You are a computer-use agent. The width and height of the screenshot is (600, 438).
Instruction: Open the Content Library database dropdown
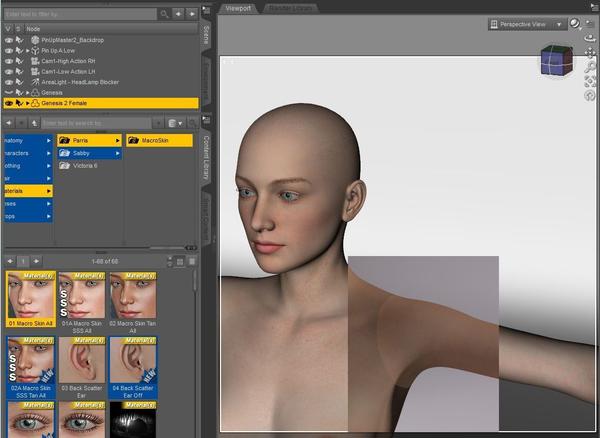[176, 123]
